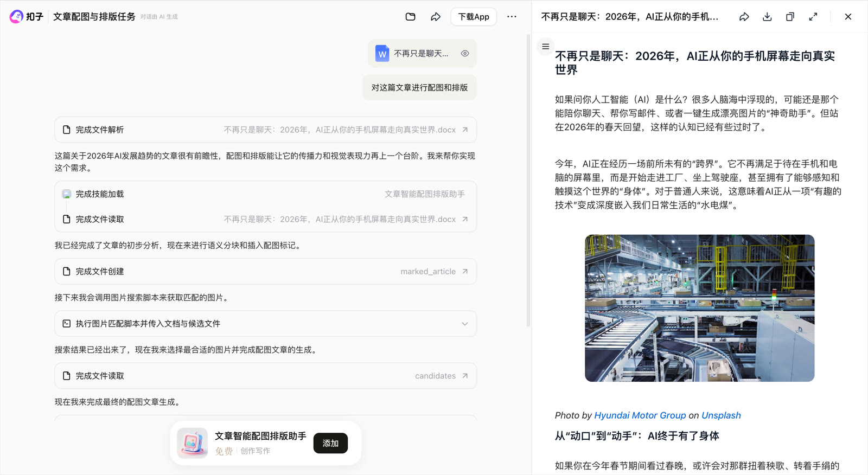This screenshot has width=868, height=475.
Task: Click candidates filename text
Action: tap(435, 376)
